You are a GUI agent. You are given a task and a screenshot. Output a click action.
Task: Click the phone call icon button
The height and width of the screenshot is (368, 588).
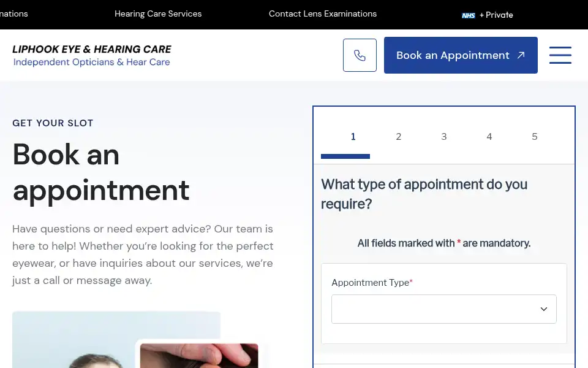click(x=360, y=55)
